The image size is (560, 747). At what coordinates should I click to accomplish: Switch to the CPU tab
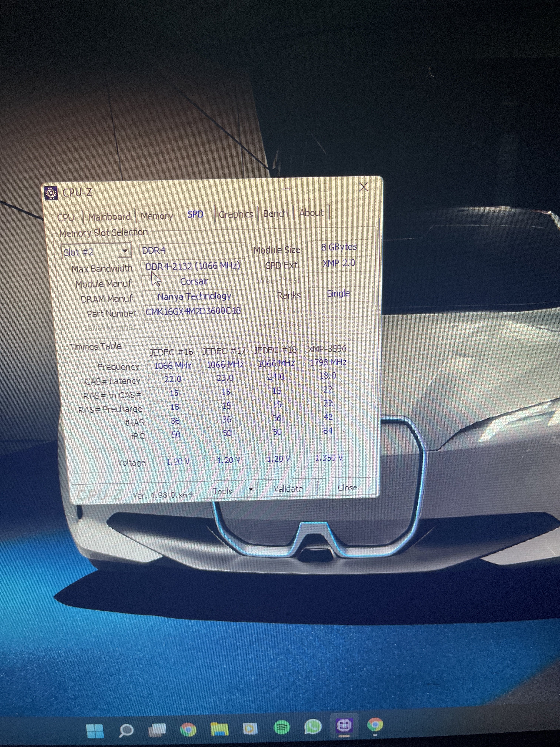coord(66,218)
